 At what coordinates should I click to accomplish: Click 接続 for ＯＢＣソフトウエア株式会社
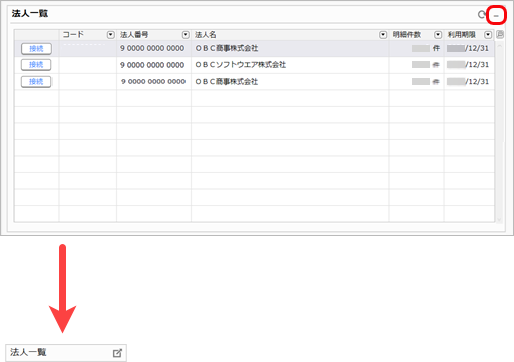(x=36, y=65)
